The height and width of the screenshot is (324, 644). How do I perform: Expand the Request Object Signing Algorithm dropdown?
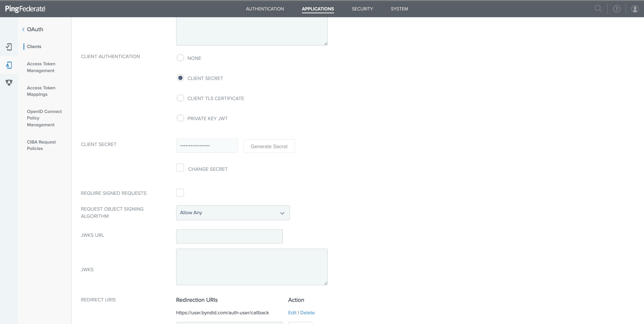[233, 213]
